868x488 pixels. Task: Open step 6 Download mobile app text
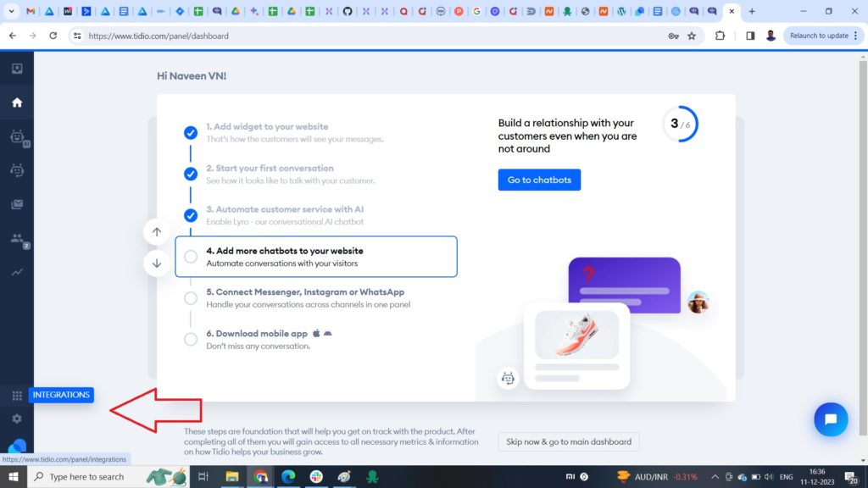[257, 333]
